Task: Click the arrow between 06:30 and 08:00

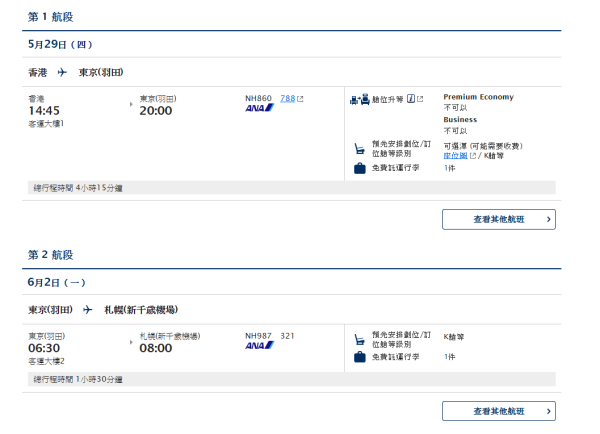Action: 131,341
